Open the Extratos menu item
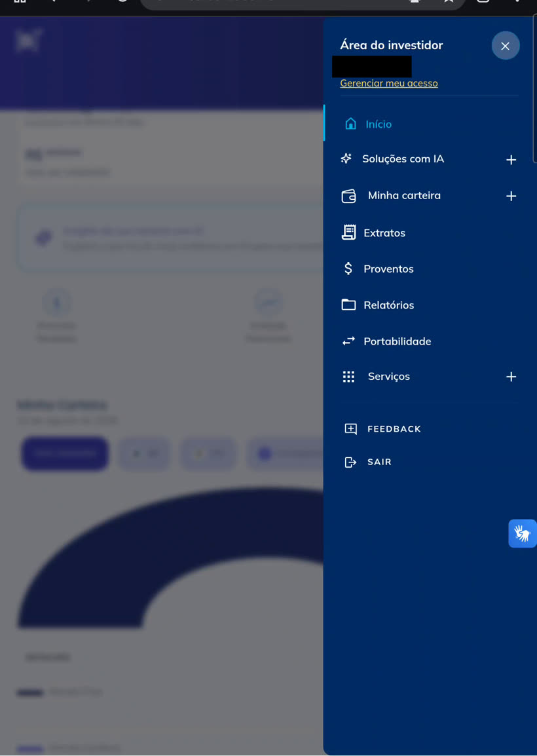537x756 pixels. [x=384, y=233]
